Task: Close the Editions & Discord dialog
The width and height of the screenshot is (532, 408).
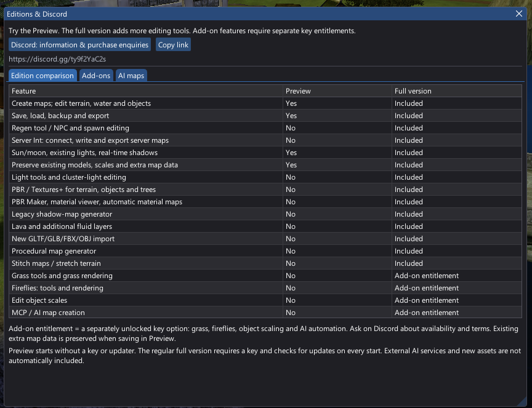Action: coord(519,14)
